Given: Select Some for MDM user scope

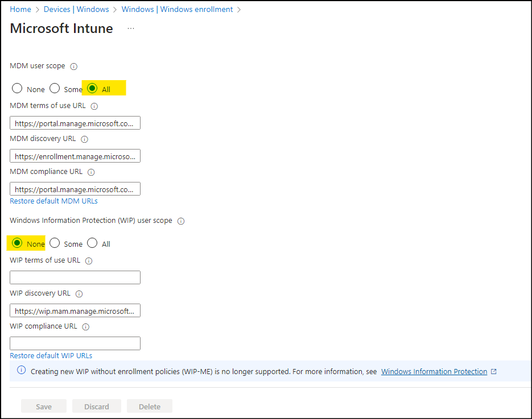Looking at the screenshot, I should 55,89.
